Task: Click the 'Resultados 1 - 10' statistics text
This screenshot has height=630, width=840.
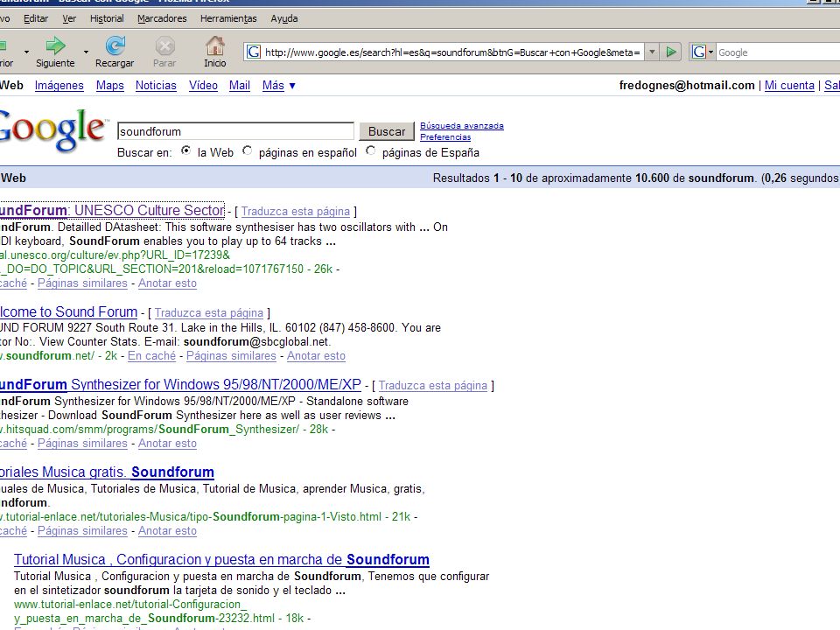Action: pyautogui.click(x=635, y=178)
